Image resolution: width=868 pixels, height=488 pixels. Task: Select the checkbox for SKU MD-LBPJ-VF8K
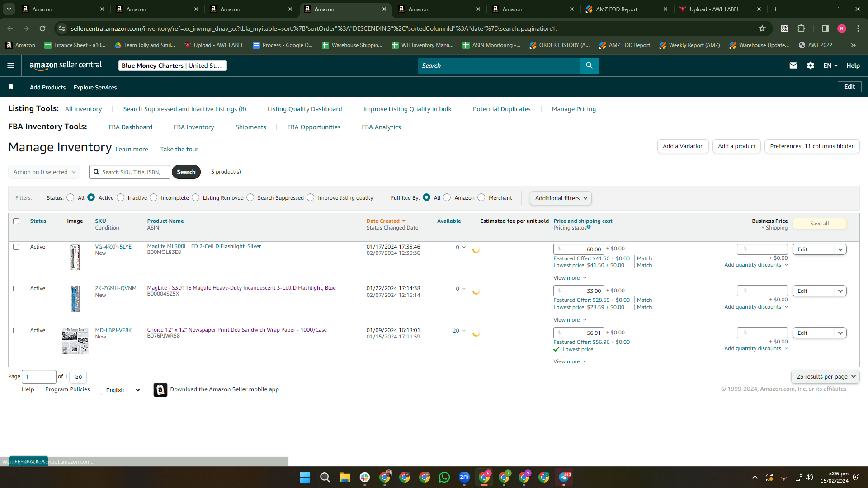pos(16,330)
